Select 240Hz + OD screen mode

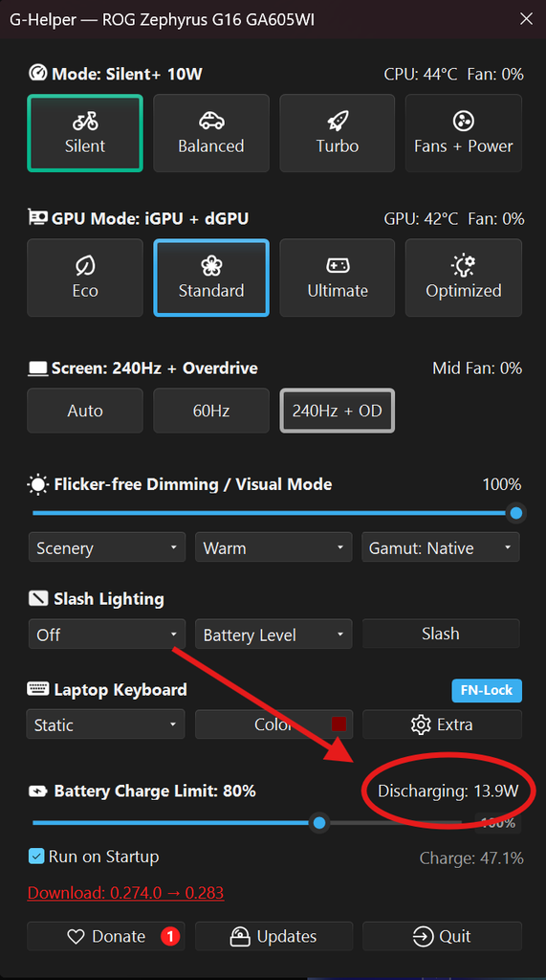[x=338, y=411]
